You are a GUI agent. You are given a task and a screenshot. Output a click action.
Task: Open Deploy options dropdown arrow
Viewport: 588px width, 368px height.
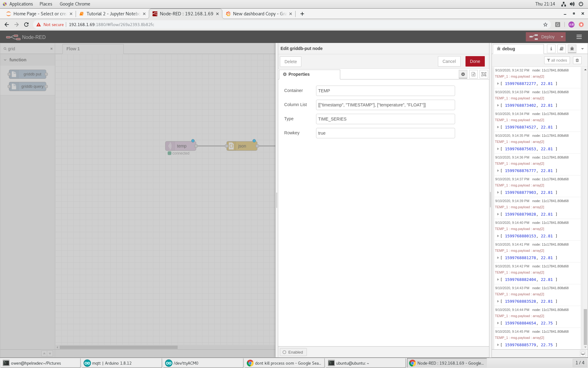(x=562, y=37)
